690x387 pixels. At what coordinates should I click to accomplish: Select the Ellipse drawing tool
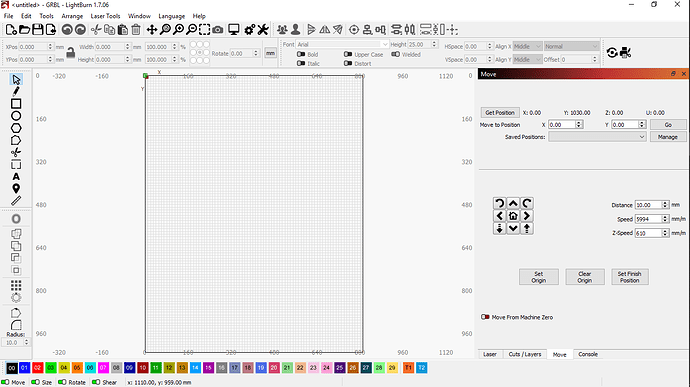16,116
